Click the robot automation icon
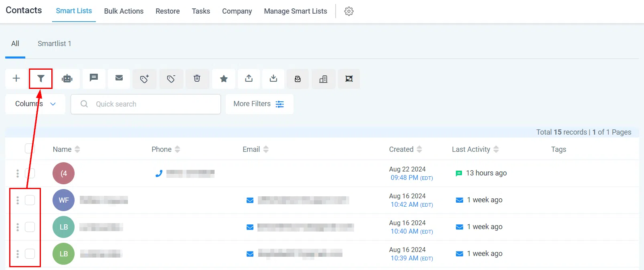The image size is (644, 270). 67,79
